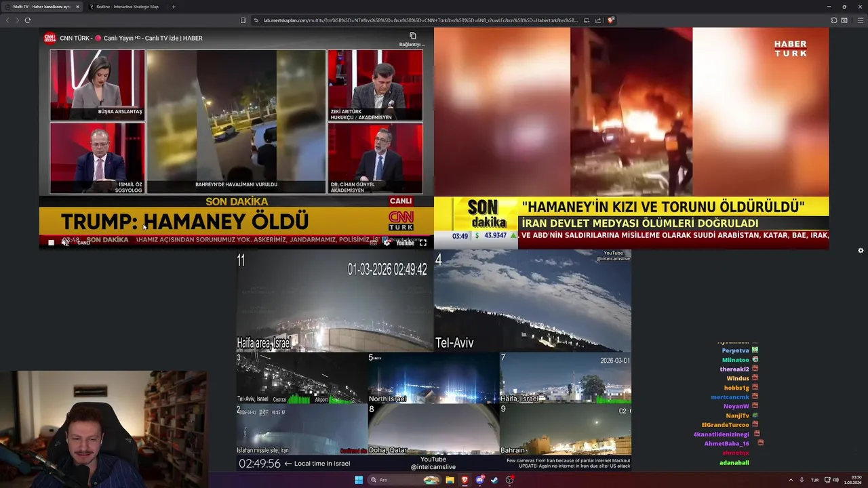
Task: Unmute the CNN Türk video
Action: (65, 242)
